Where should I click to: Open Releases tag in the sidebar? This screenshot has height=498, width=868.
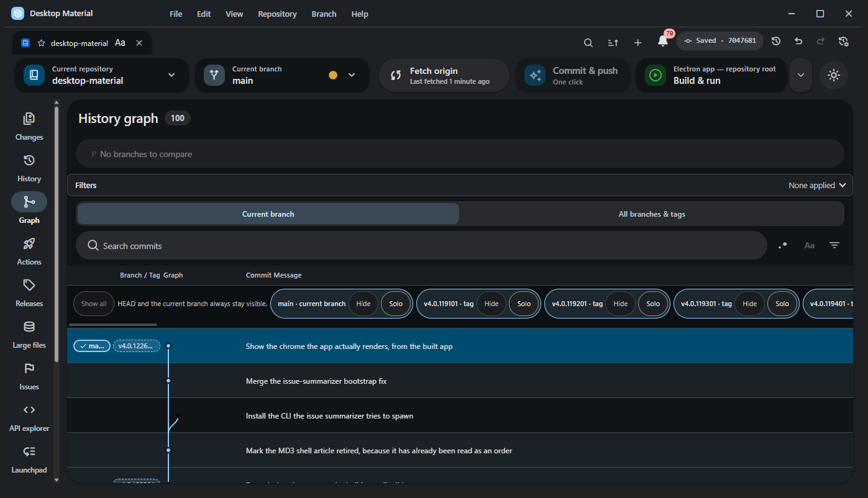[29, 292]
